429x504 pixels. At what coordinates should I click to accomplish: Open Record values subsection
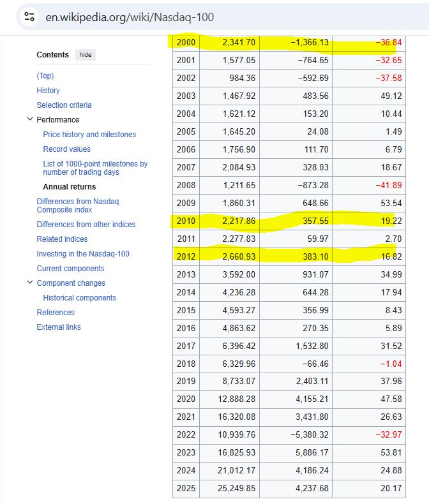tap(66, 149)
